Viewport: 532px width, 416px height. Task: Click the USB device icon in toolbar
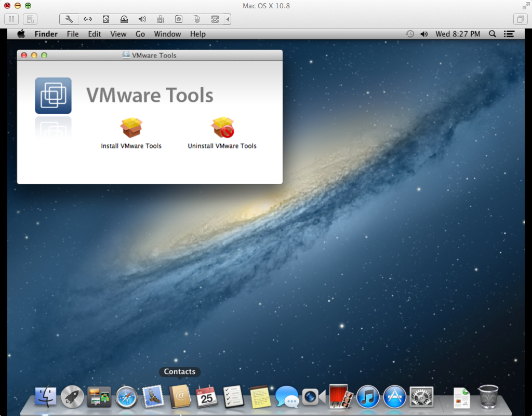[x=161, y=19]
